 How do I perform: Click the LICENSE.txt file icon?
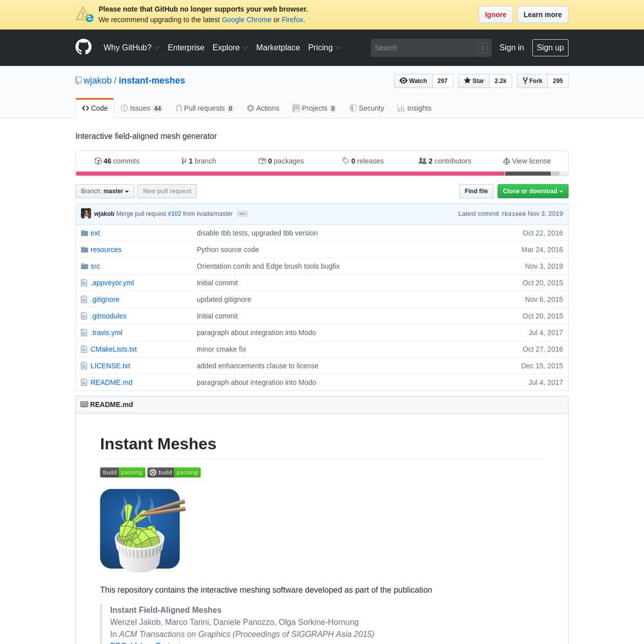(x=84, y=366)
